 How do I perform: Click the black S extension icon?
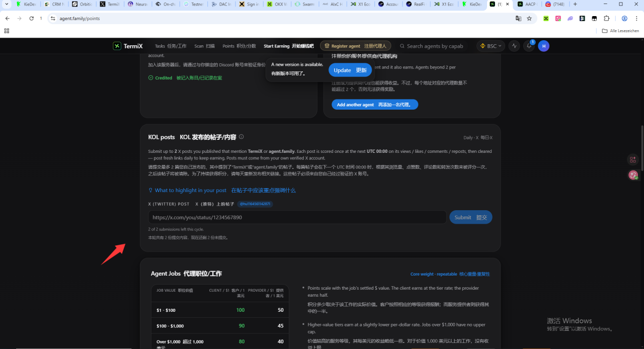(x=582, y=19)
